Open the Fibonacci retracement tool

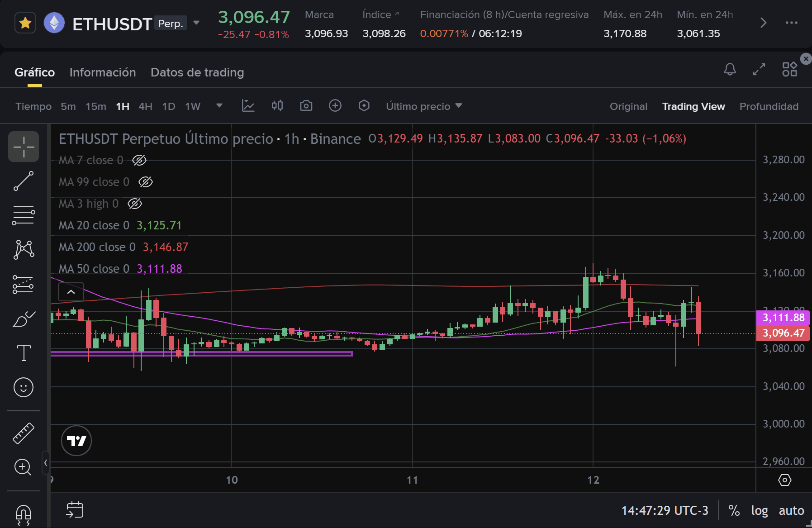point(24,215)
